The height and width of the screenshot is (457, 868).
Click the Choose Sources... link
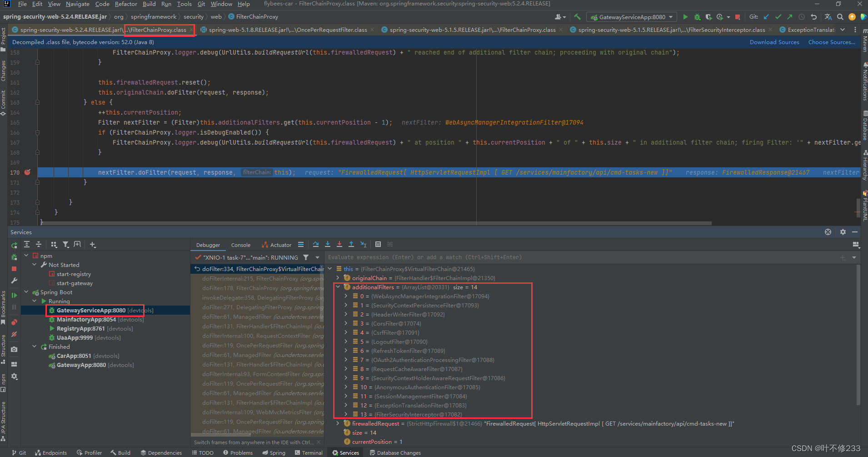tap(832, 42)
